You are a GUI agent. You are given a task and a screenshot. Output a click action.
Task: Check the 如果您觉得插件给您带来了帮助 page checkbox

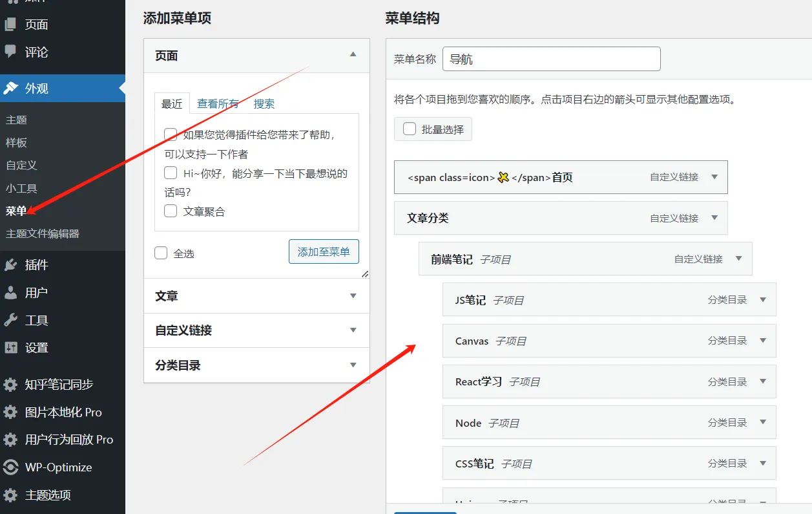point(171,134)
